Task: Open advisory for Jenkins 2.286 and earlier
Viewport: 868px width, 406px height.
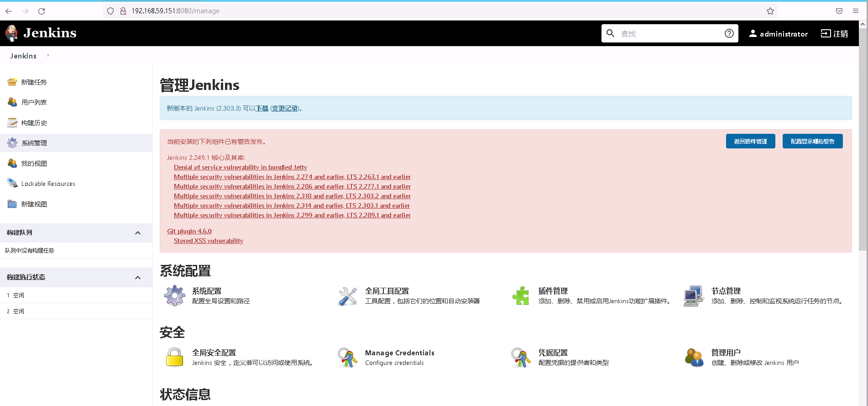Action: point(292,186)
